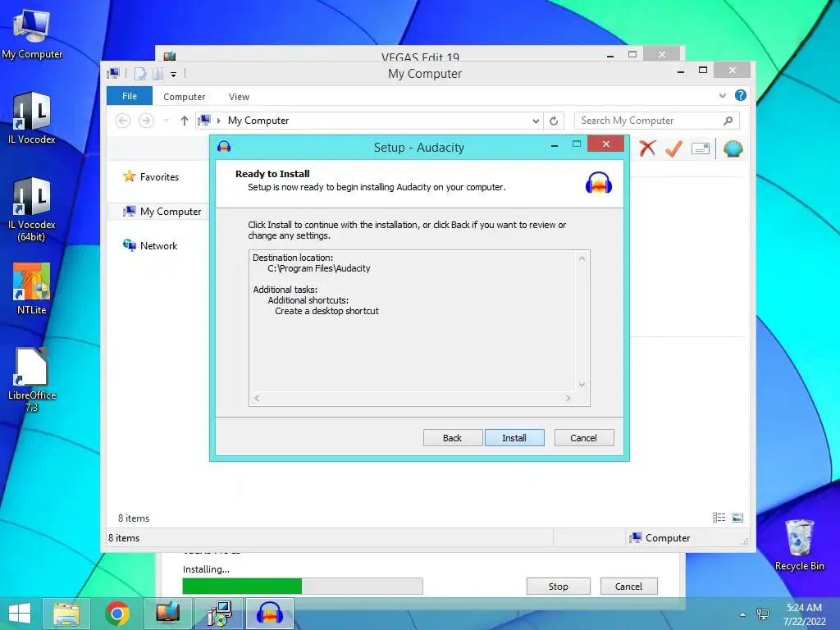Open the View ribbon tab
This screenshot has width=840, height=630.
[239, 97]
